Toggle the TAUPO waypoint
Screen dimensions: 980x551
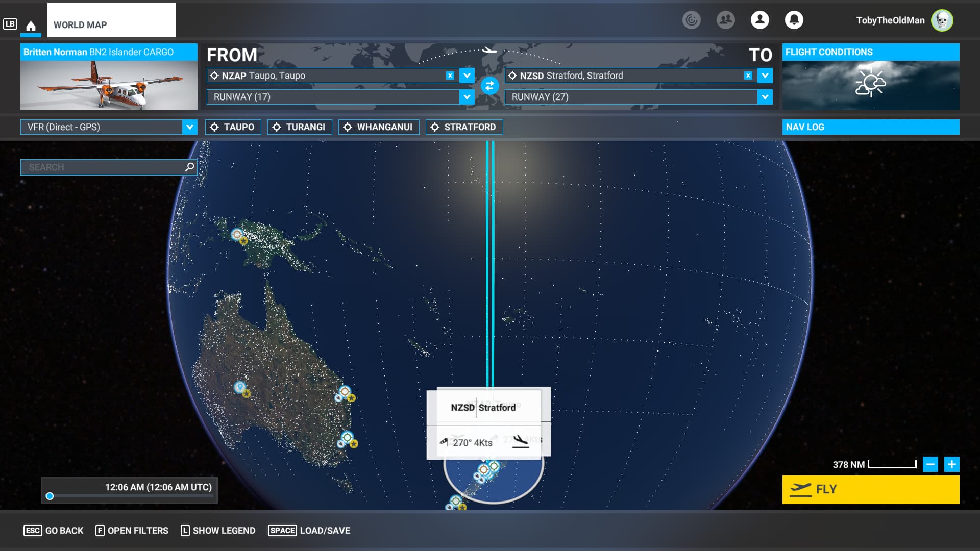click(233, 127)
